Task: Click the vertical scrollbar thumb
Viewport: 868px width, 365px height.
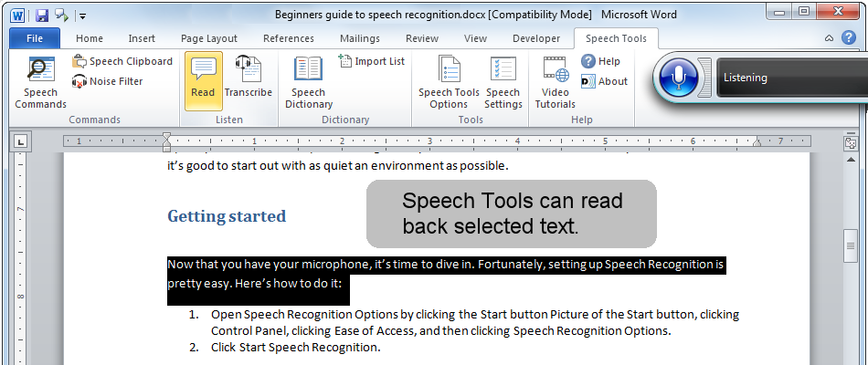Action: point(850,245)
